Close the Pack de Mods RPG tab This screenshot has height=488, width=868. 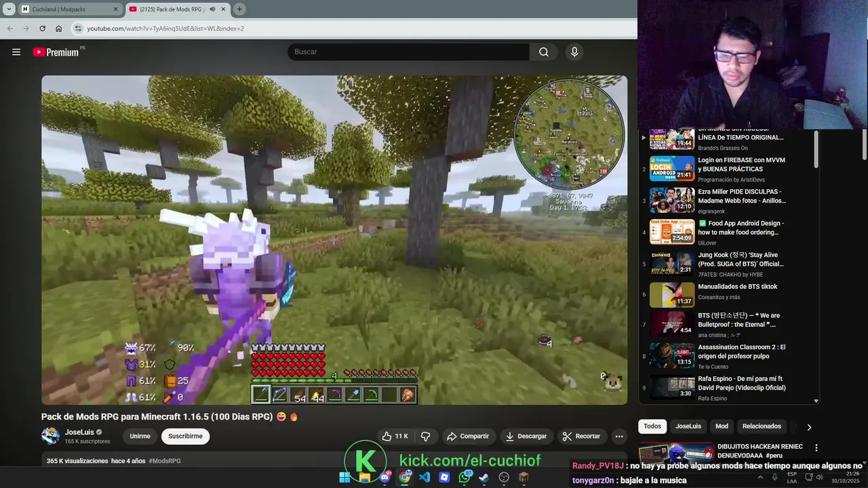pos(224,9)
